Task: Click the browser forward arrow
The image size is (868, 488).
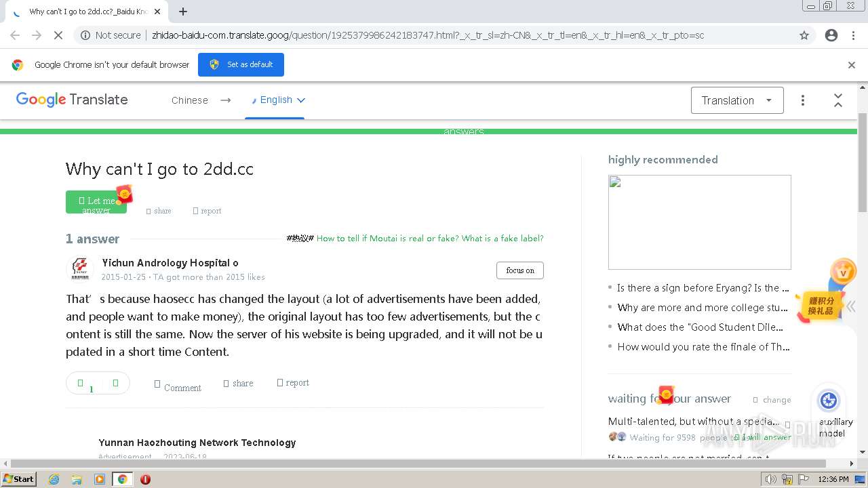Action: [37, 35]
